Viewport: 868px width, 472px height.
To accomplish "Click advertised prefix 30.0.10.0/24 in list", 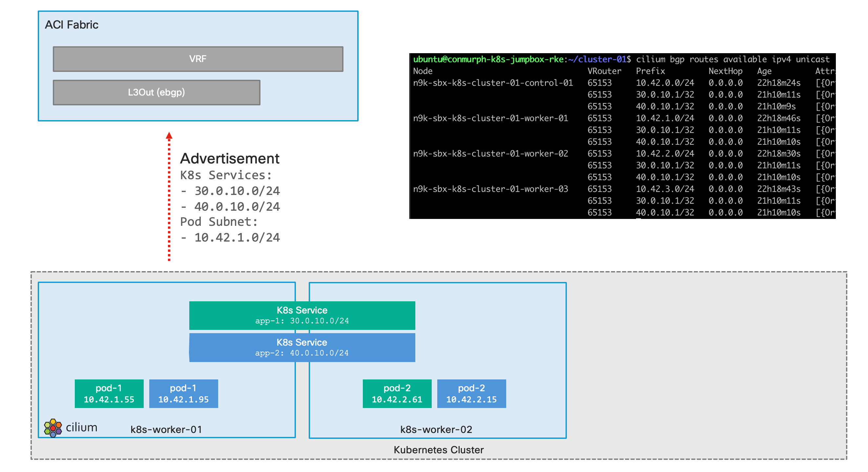I will (x=237, y=191).
